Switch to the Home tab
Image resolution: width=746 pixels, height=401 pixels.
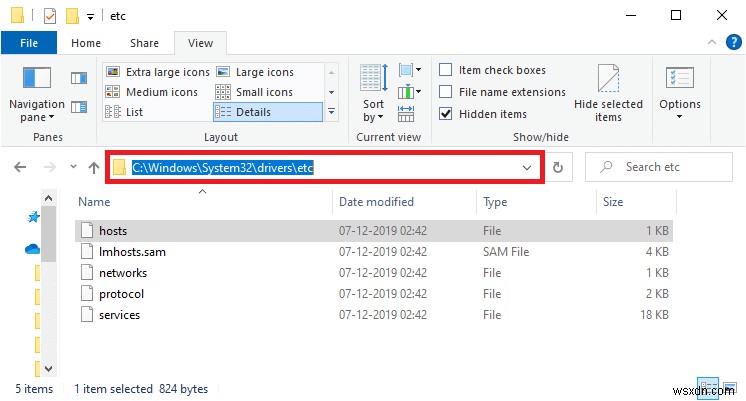tap(86, 43)
